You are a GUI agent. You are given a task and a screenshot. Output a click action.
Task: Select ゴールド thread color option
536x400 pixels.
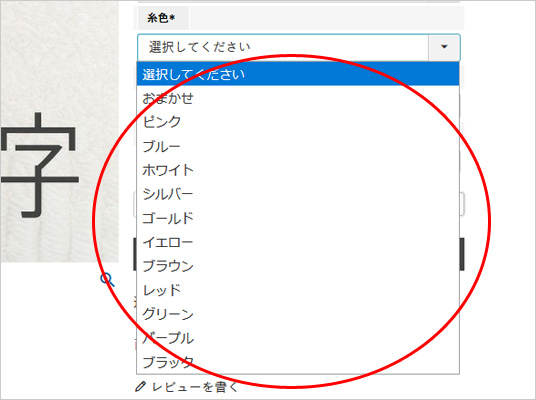click(298, 218)
